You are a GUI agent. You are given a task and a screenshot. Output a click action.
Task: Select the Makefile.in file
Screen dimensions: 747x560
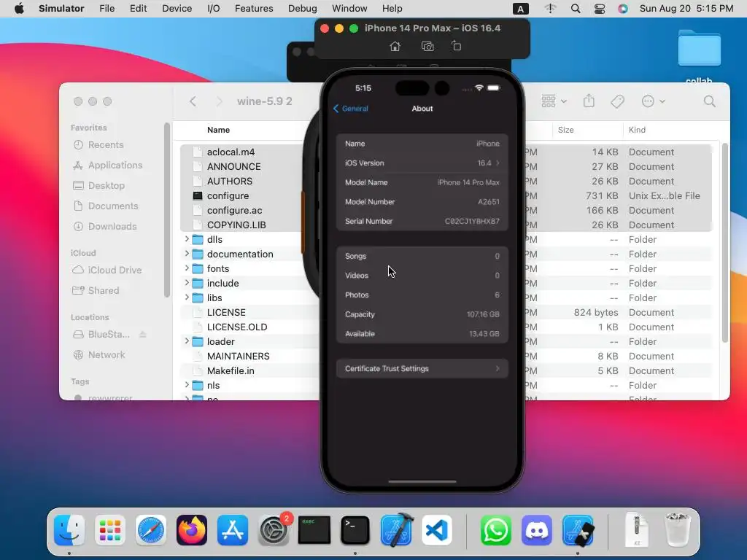click(x=231, y=371)
